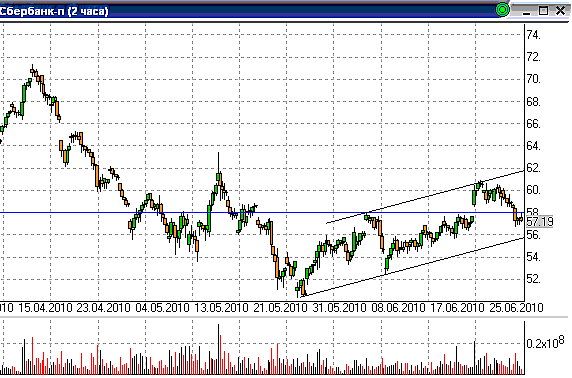Click the tallest volume bar near 13.05.2010

tap(219, 349)
